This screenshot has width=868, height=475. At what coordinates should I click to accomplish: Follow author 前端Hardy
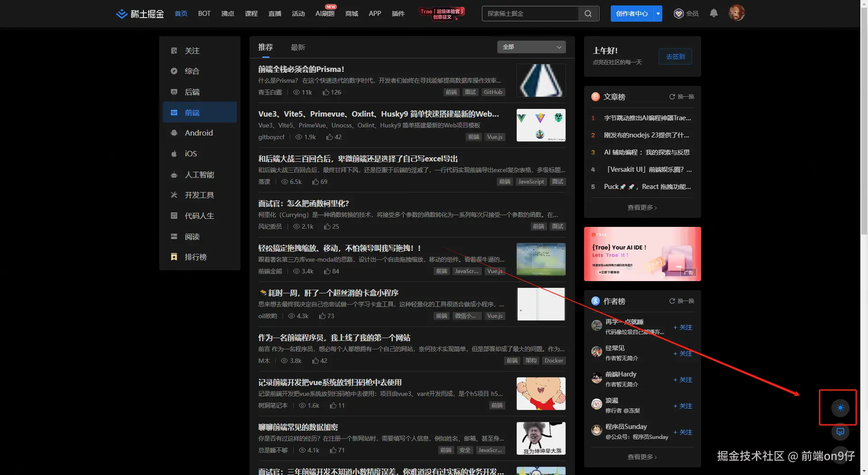pyautogui.click(x=683, y=380)
